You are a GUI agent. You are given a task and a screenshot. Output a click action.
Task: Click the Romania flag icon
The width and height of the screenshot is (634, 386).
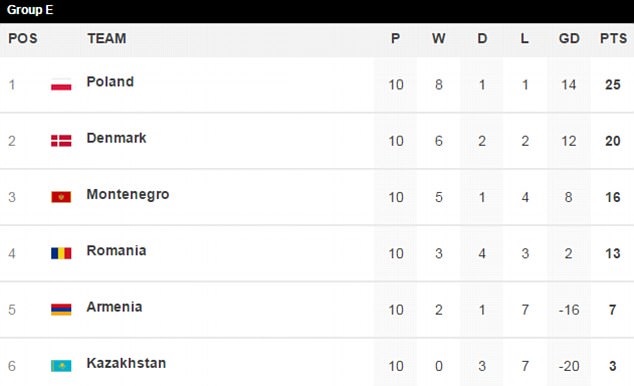coord(61,253)
